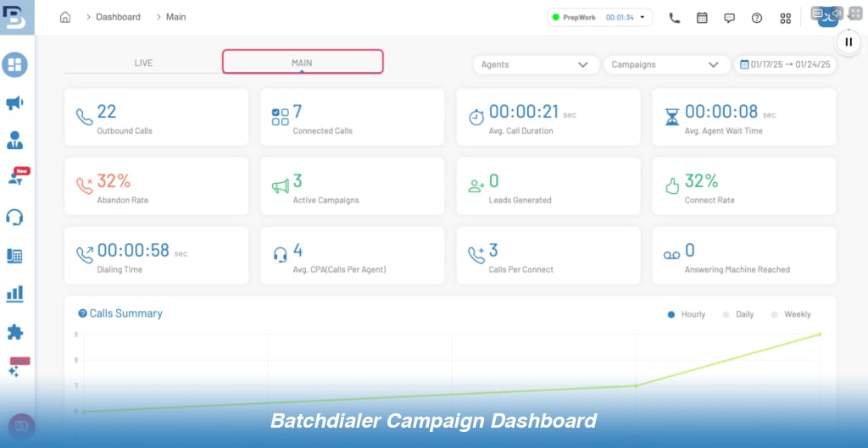Viewport: 868px width, 448px height.
Task: Click the speaker volume overlay icon
Action: click(x=837, y=14)
